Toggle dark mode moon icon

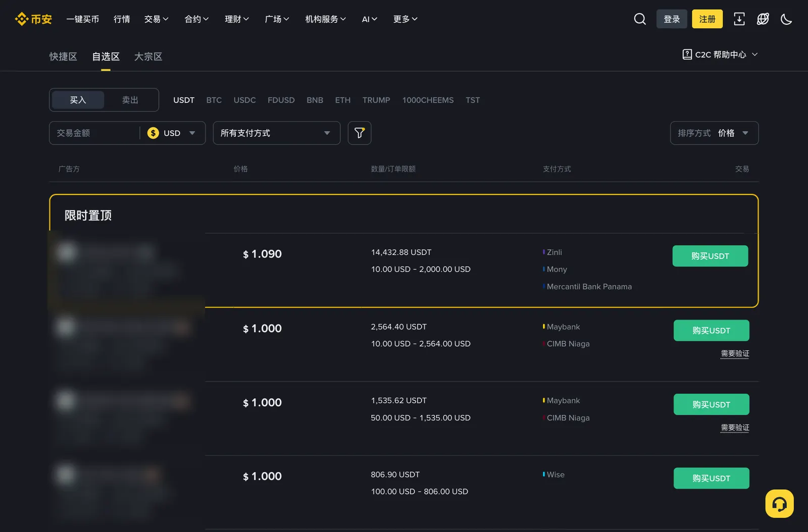pyautogui.click(x=786, y=19)
